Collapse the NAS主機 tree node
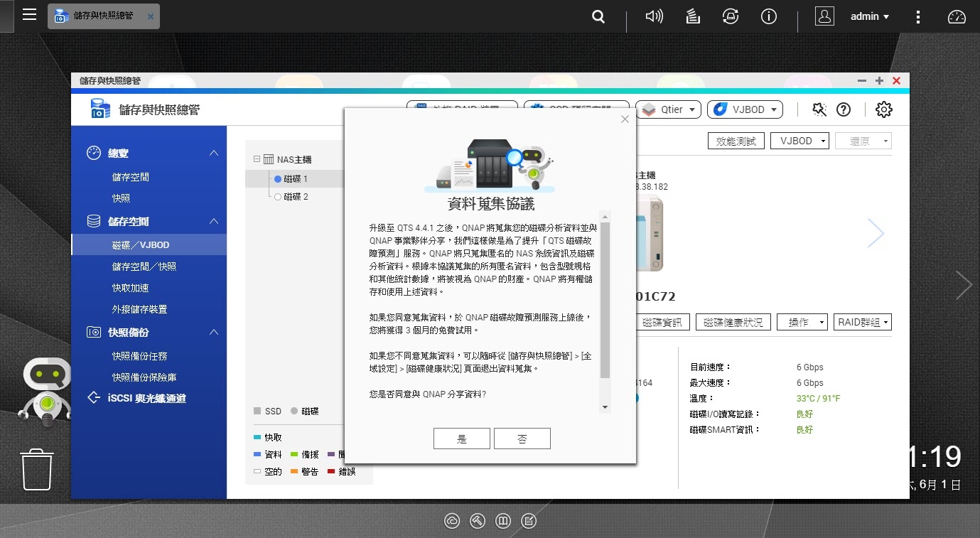 pos(257,160)
